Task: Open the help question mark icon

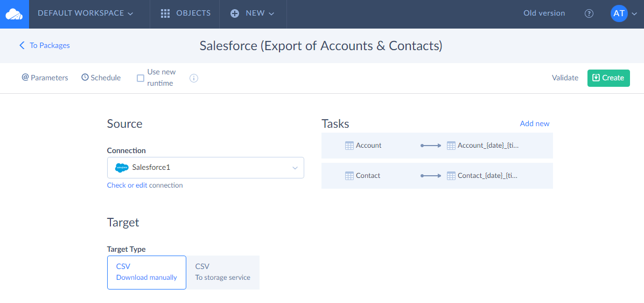Action: [x=589, y=13]
